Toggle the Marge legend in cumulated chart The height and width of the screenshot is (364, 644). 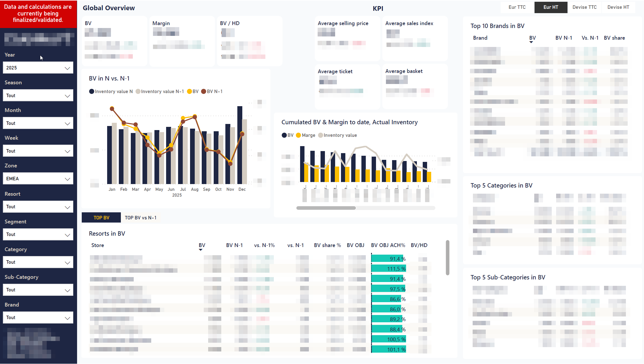[305, 135]
